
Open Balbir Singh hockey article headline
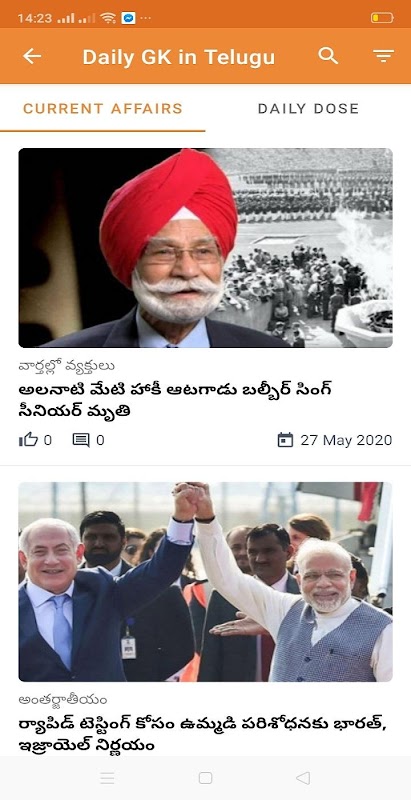pos(175,400)
